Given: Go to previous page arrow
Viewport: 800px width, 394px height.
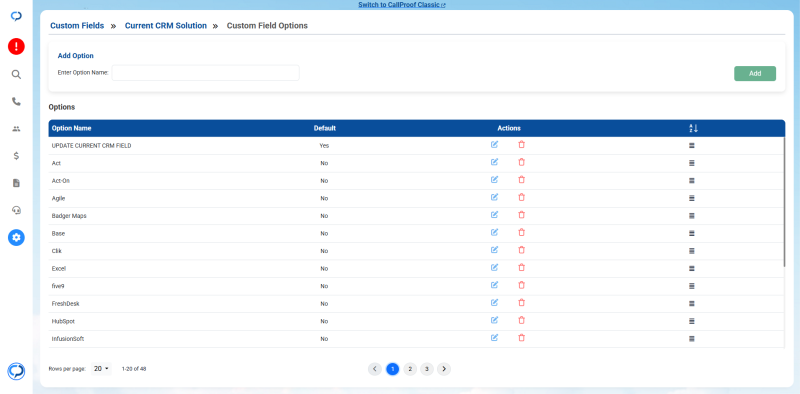Looking at the screenshot, I should coord(374,369).
